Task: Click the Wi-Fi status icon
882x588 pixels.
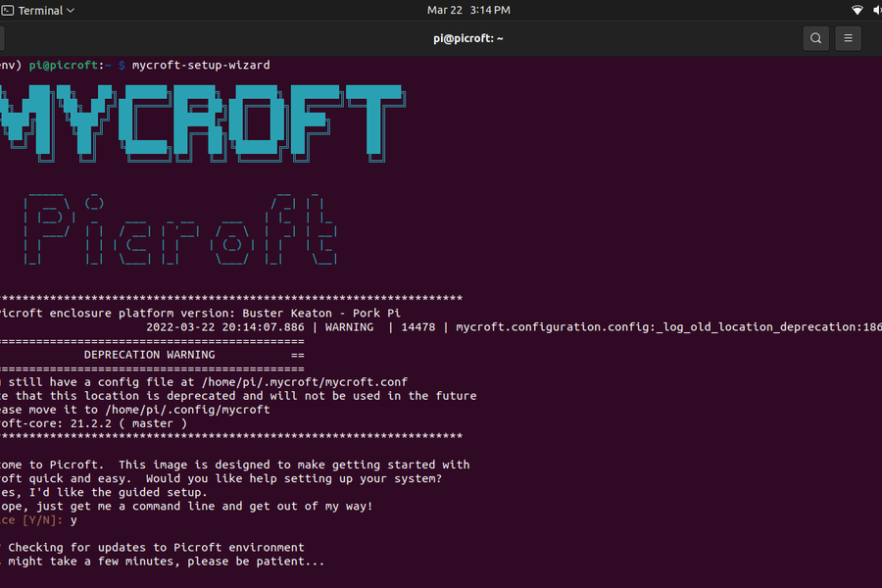Action: click(857, 10)
